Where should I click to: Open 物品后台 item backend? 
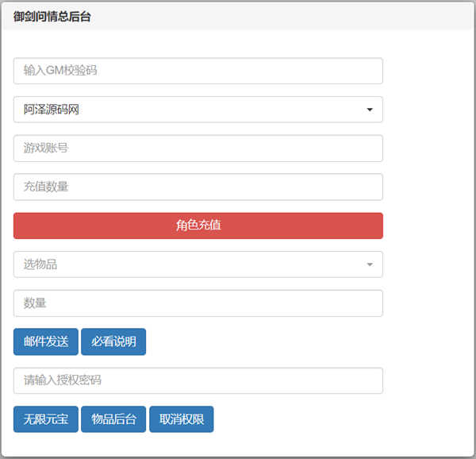(x=114, y=419)
